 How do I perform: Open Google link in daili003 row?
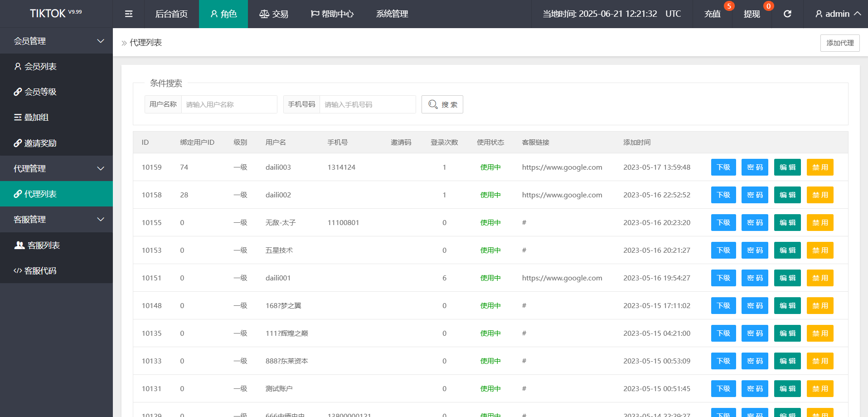(562, 167)
